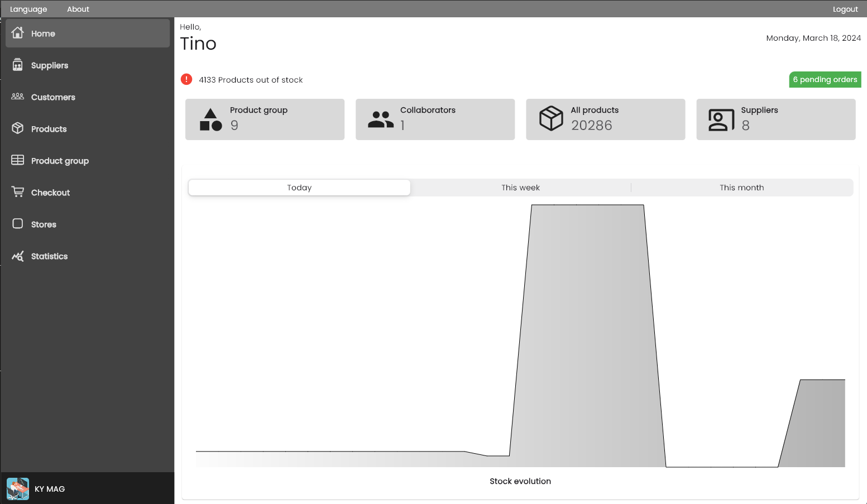Select the Today chart tab
This screenshot has width=867, height=504.
click(299, 188)
